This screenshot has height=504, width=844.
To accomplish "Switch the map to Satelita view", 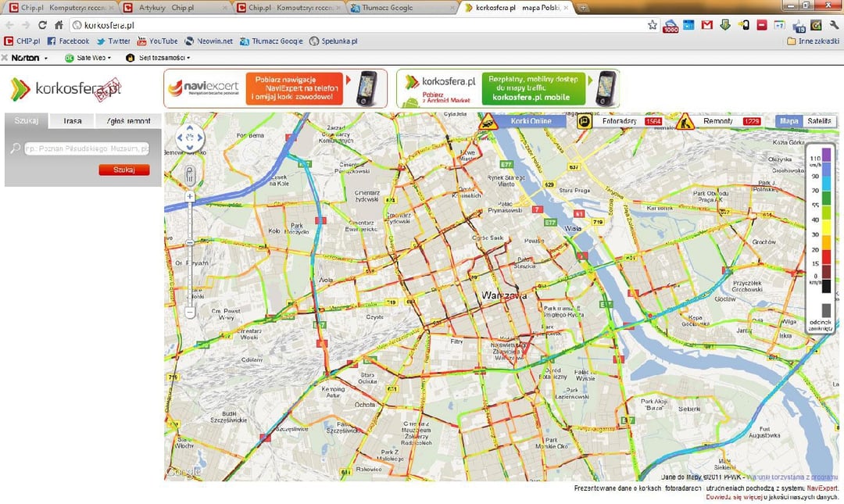I will pyautogui.click(x=821, y=121).
